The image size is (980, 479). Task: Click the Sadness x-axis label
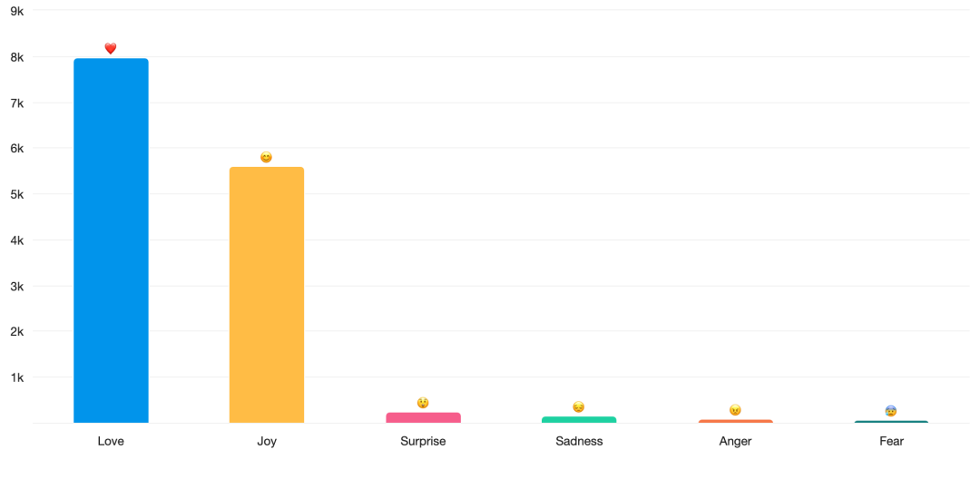pyautogui.click(x=579, y=442)
